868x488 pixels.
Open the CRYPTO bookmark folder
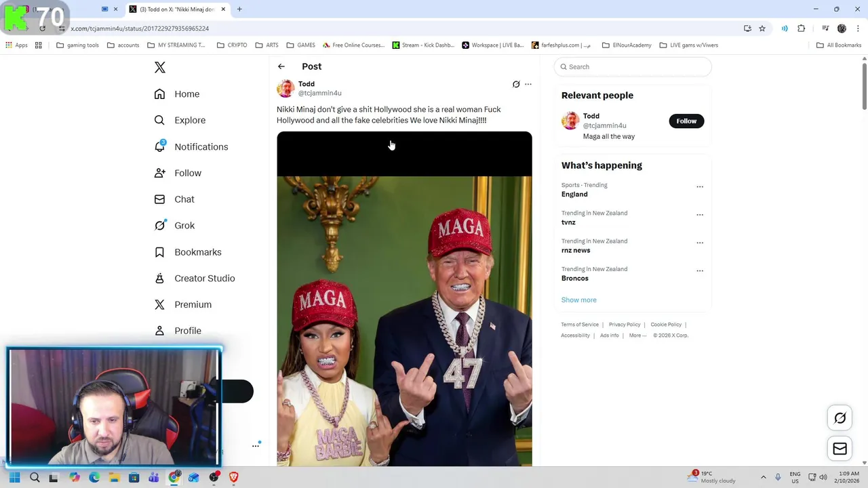pyautogui.click(x=232, y=45)
